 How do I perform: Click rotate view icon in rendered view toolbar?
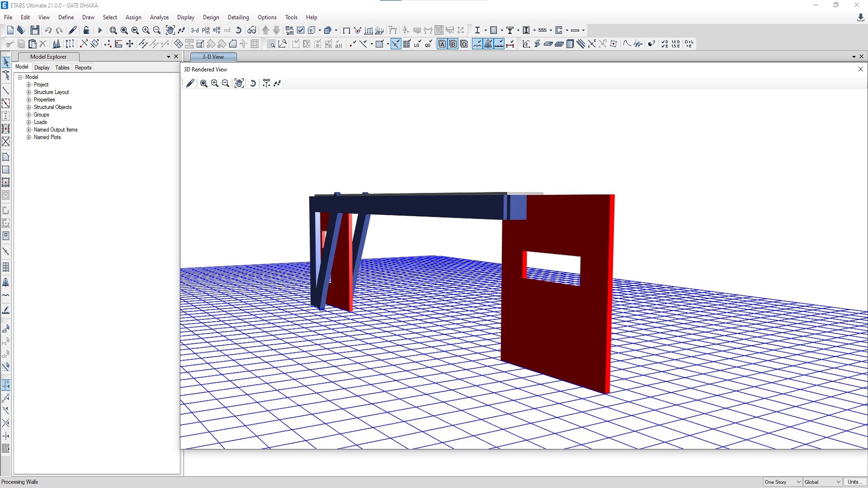click(x=253, y=83)
